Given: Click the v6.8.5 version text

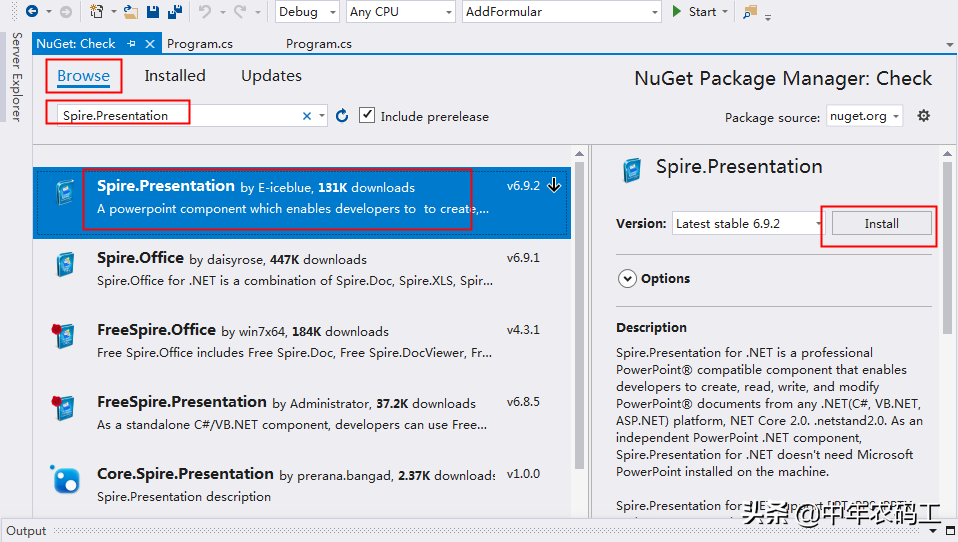Looking at the screenshot, I should [523, 402].
